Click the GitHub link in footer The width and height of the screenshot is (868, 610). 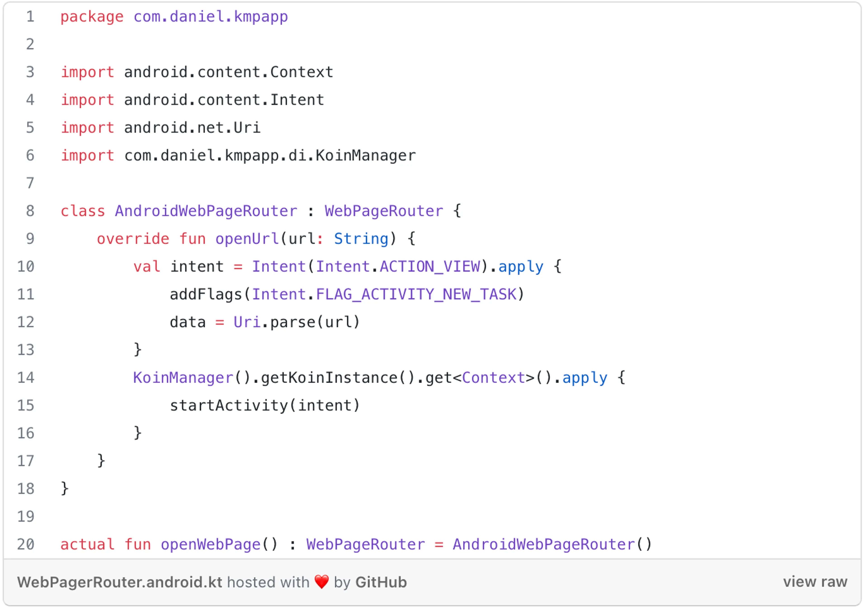pos(381,582)
